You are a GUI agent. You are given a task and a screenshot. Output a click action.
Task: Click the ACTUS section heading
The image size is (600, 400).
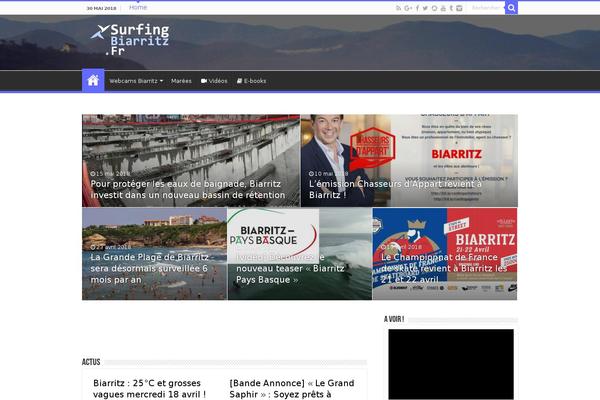click(91, 362)
